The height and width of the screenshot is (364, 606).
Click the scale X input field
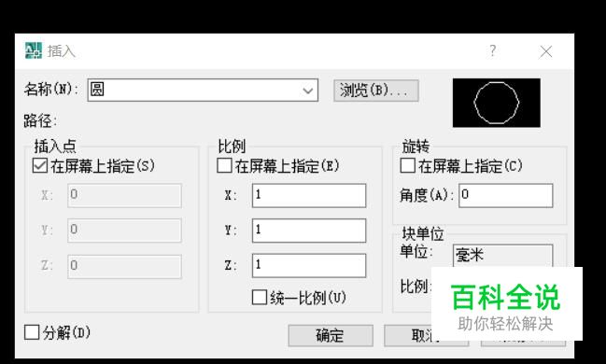tap(309, 195)
